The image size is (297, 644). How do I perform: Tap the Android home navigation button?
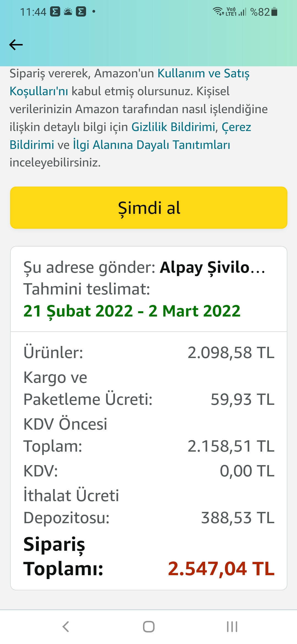(x=149, y=627)
